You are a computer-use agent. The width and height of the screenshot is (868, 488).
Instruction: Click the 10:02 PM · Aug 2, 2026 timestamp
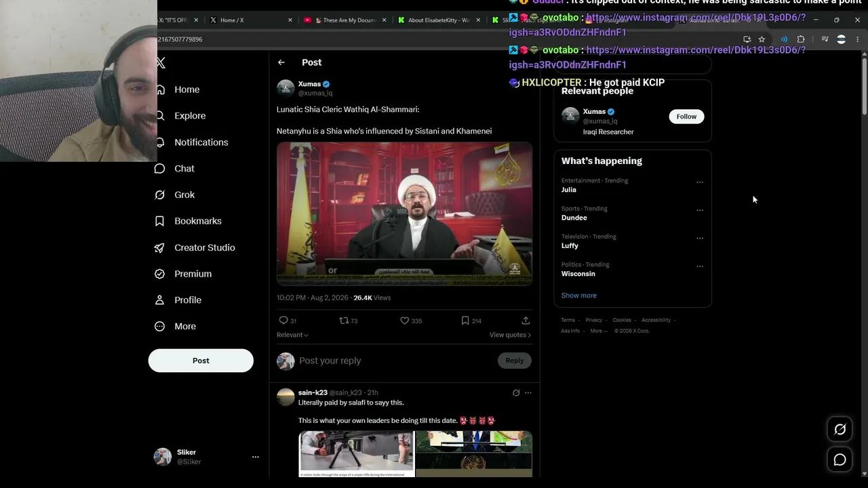click(x=312, y=298)
